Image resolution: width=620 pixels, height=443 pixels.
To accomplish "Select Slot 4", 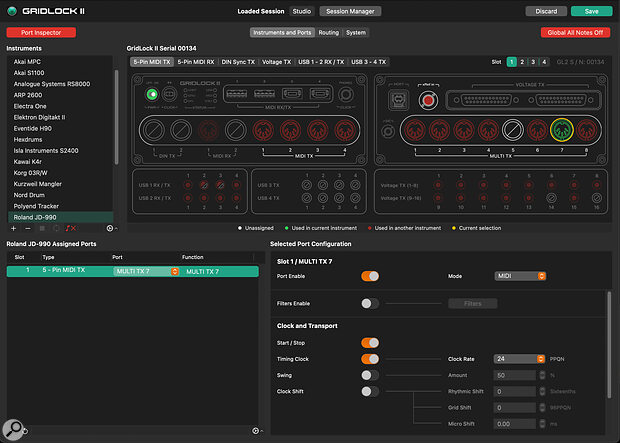I will point(544,62).
